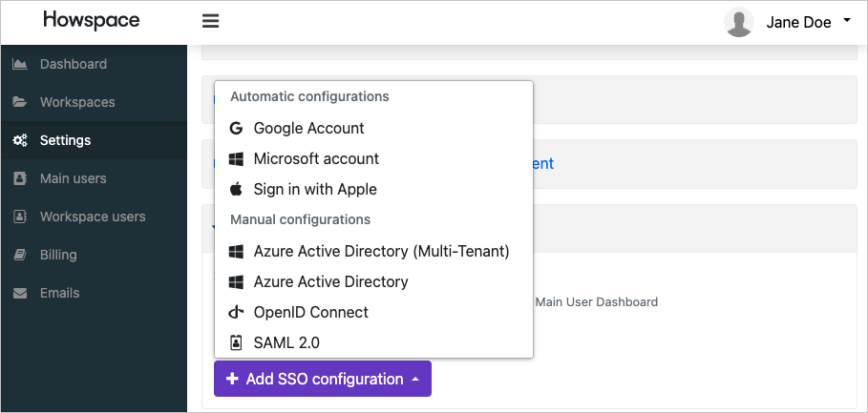
Task: Open Main users section
Action: [x=95, y=178]
